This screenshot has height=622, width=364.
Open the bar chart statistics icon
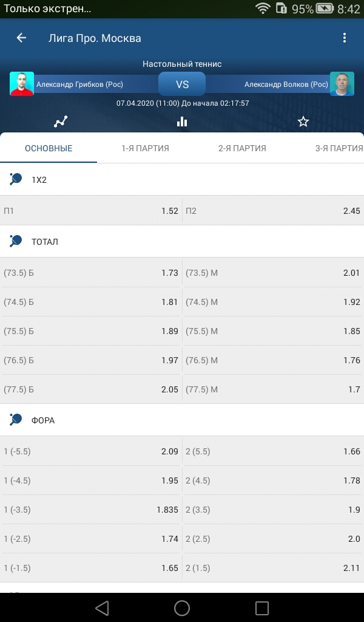182,121
